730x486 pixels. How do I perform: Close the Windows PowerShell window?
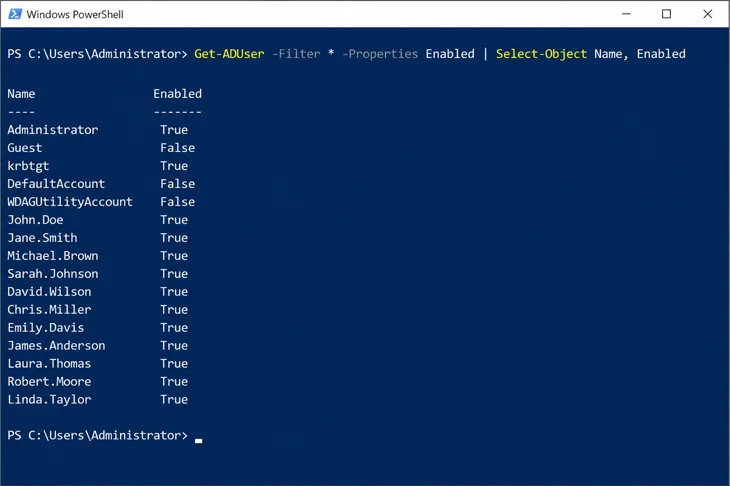(x=707, y=14)
